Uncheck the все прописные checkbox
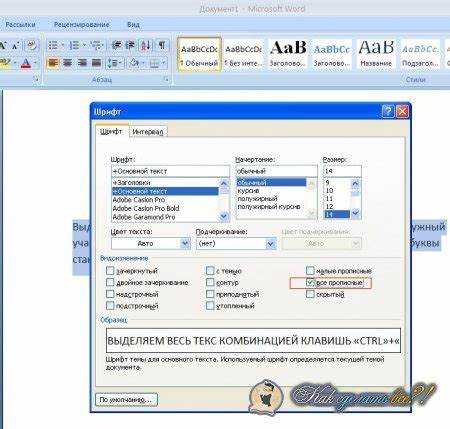450x429 pixels. (x=310, y=283)
